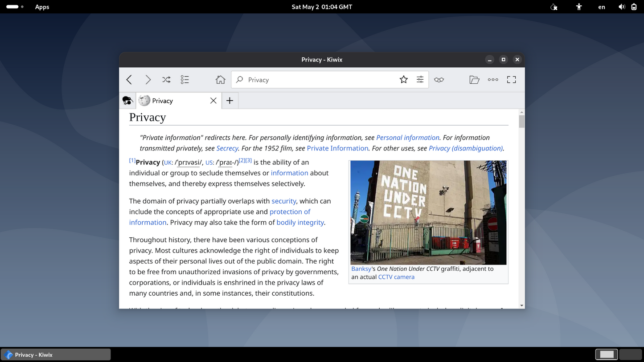Follow the Secrecy link

[x=227, y=148]
